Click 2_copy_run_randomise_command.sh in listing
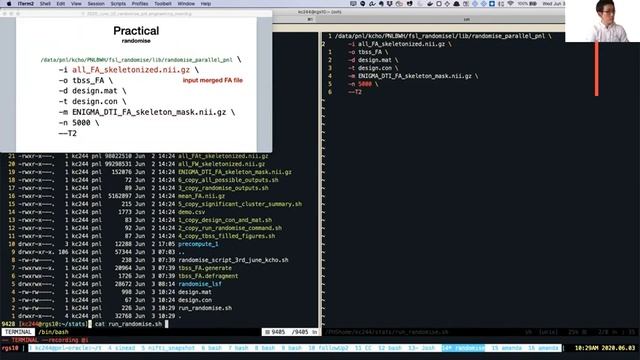Image resolution: width=640 pixels, height=360 pixels. point(230,228)
